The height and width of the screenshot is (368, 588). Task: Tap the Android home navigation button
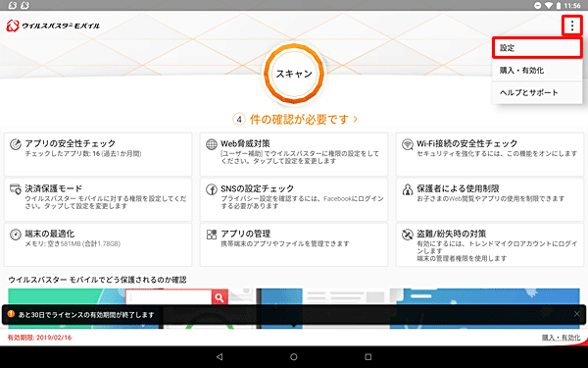pyautogui.click(x=294, y=357)
